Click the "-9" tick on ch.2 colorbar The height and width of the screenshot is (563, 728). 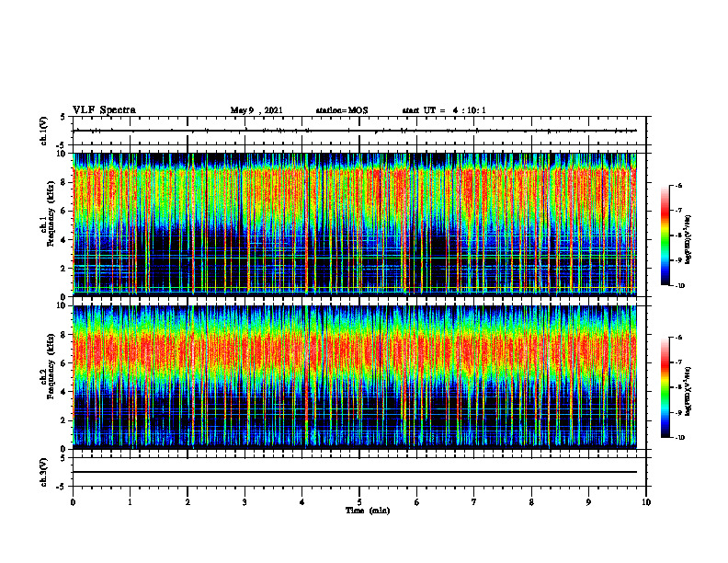678,412
